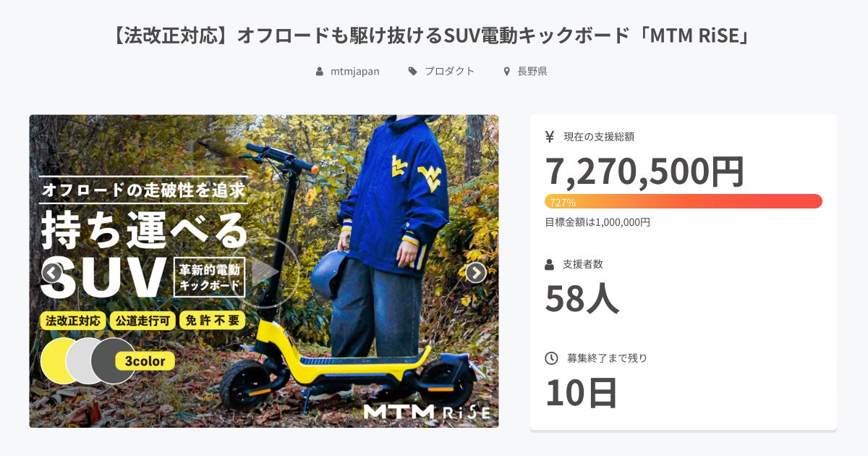
Task: Click the person icon beside 支援者数
Action: (x=550, y=264)
